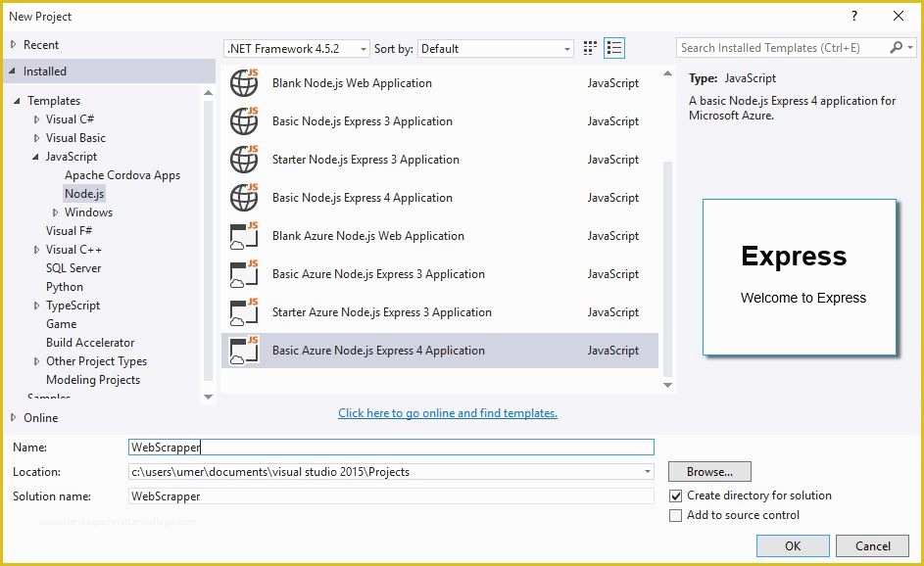Click the Blank Node.js Web Application globe icon
This screenshot has height=566, width=924.
244,82
